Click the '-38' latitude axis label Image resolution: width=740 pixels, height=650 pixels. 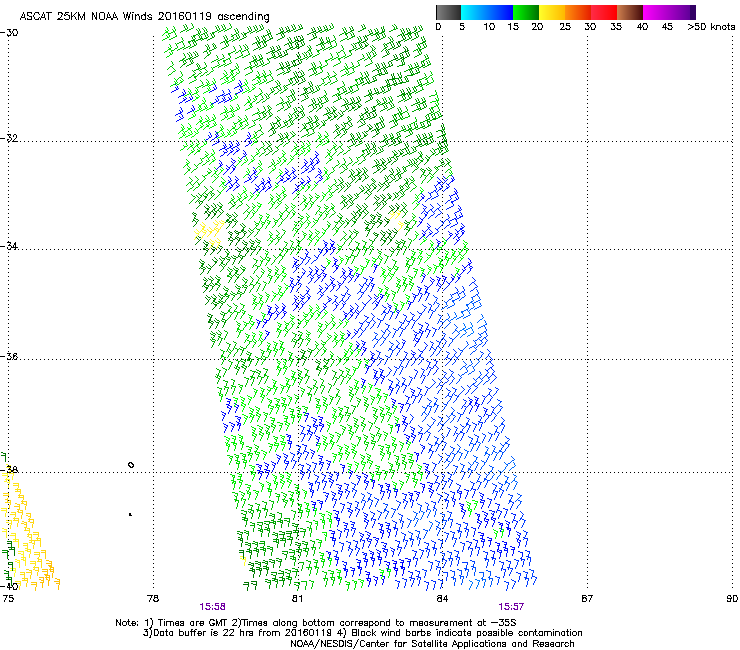pos(9,469)
